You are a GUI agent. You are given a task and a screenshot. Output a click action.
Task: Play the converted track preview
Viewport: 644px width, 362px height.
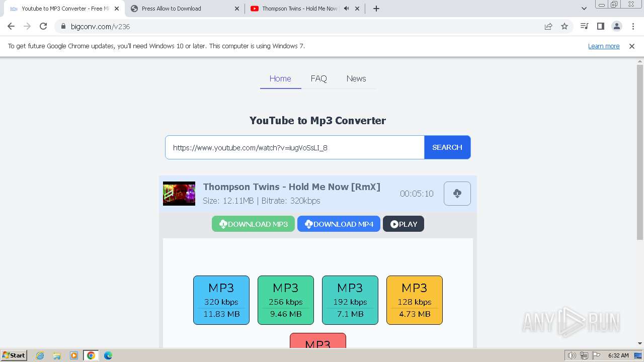pos(404,224)
